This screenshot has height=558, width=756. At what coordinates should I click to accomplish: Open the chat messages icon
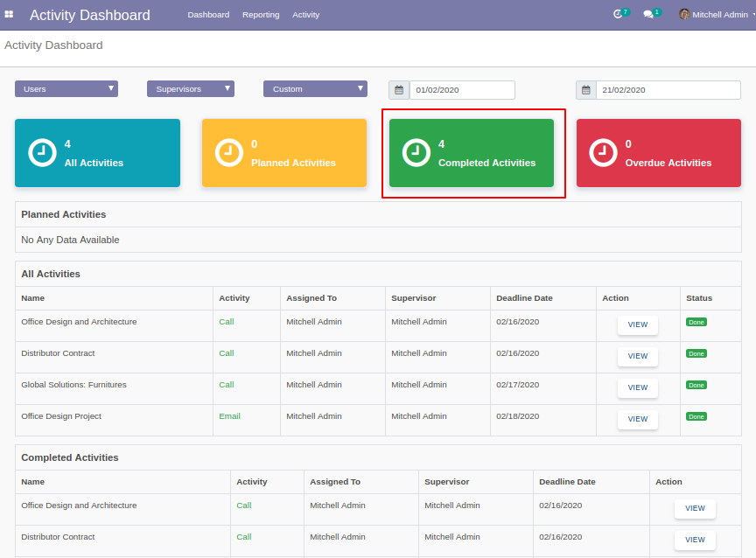pos(648,15)
